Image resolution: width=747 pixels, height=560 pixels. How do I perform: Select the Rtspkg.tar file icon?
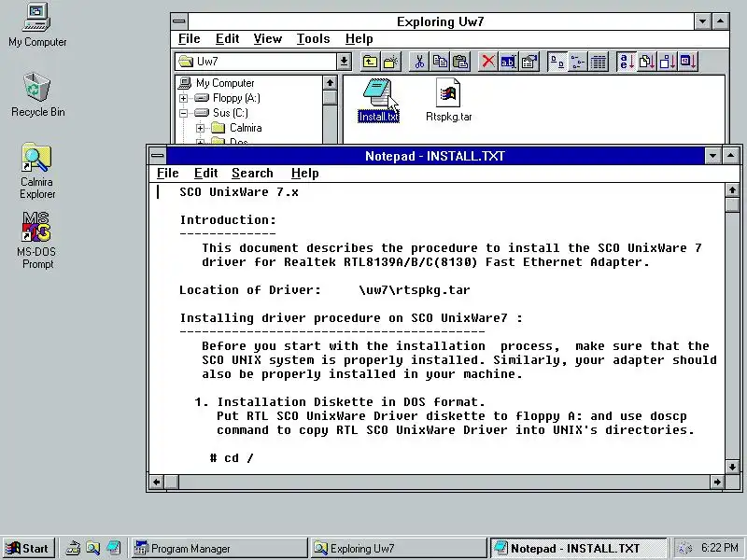point(448,101)
